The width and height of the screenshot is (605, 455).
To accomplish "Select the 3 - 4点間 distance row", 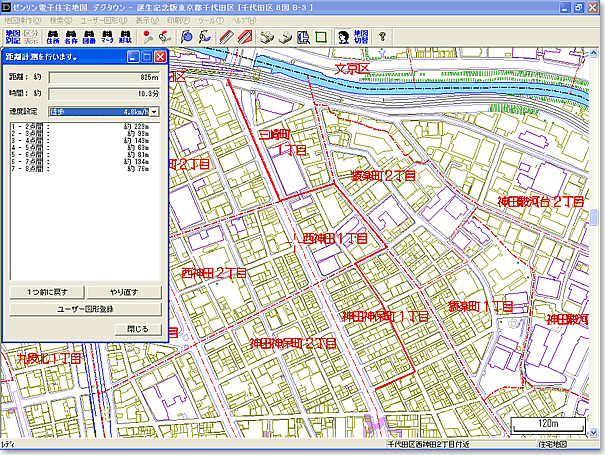I will 80,140.
